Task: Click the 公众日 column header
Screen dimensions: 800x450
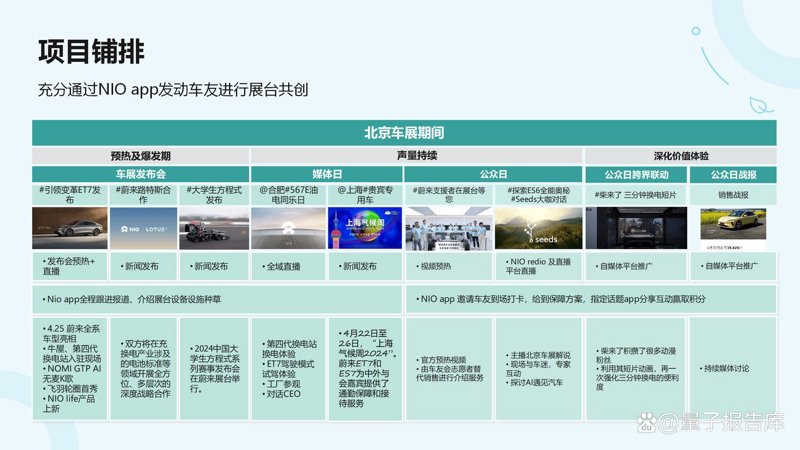Action: [x=493, y=174]
